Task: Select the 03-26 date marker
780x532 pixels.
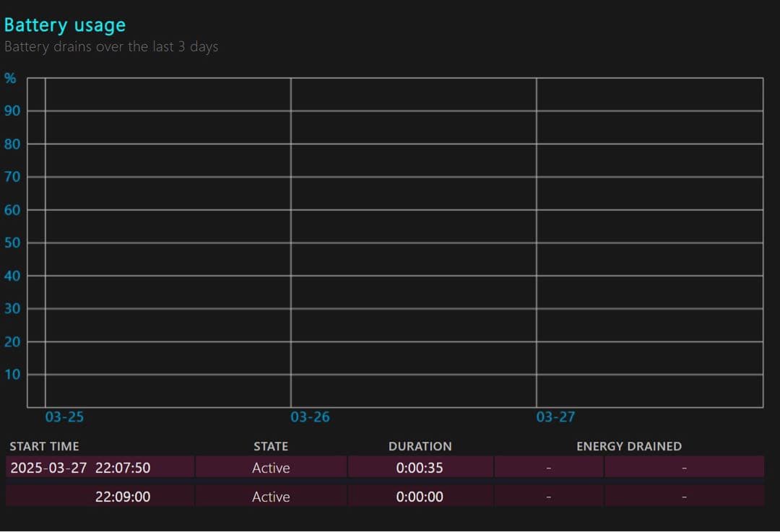Action: click(x=310, y=417)
